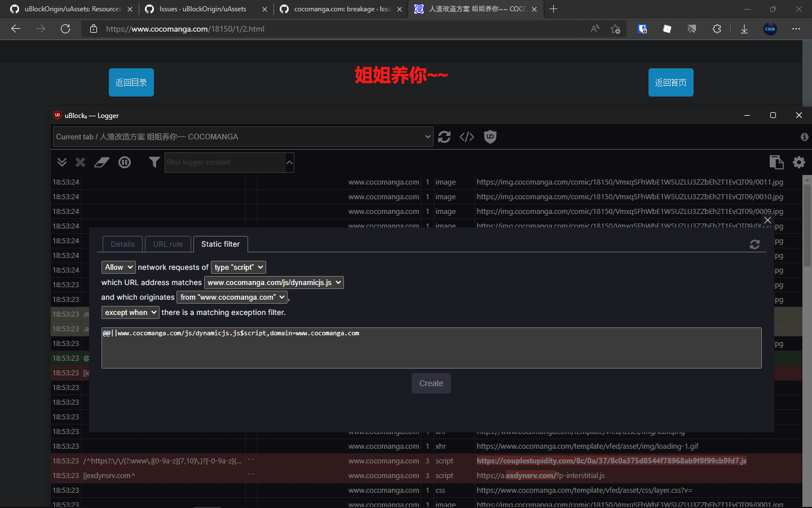Open the "except when" dropdown

[x=130, y=312]
